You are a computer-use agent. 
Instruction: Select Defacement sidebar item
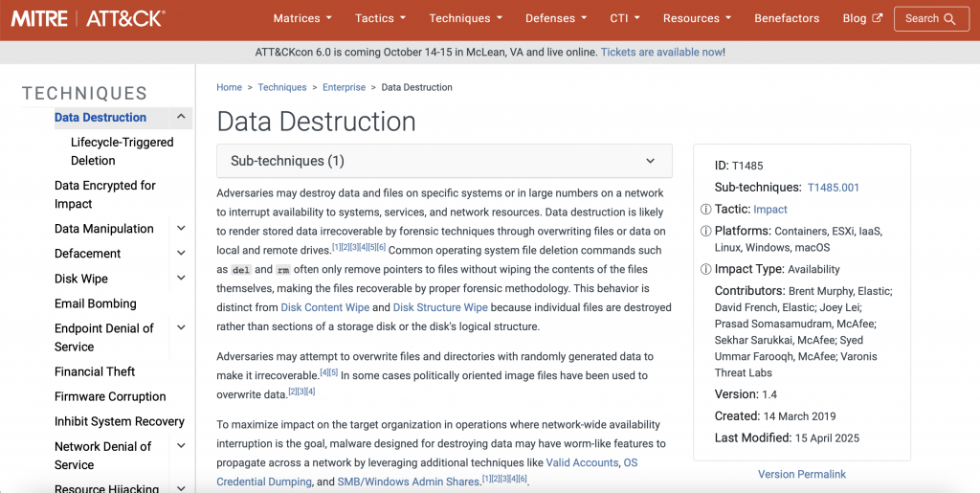click(87, 254)
